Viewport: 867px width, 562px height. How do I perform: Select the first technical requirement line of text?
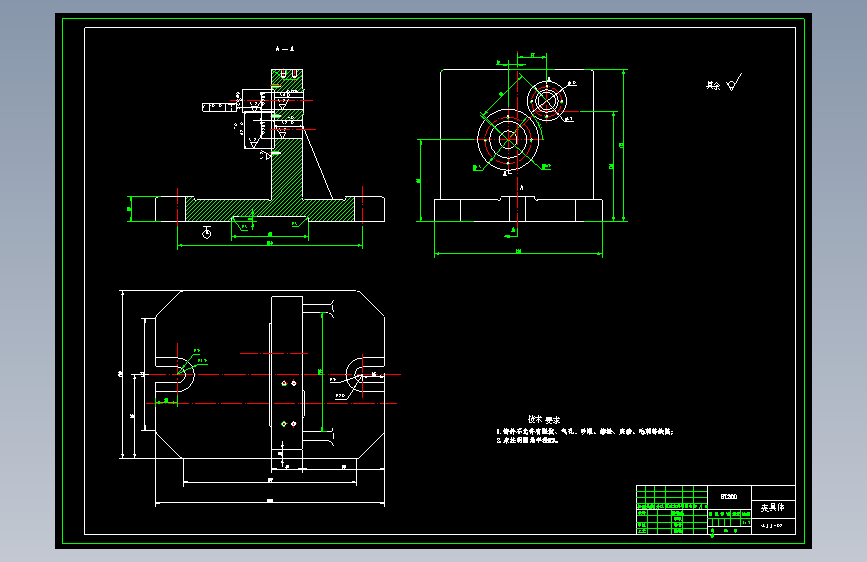point(584,431)
